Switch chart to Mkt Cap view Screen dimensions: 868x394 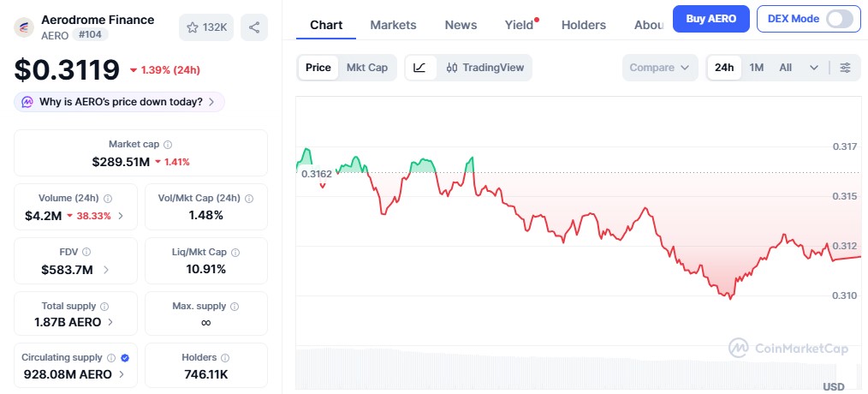pos(367,68)
